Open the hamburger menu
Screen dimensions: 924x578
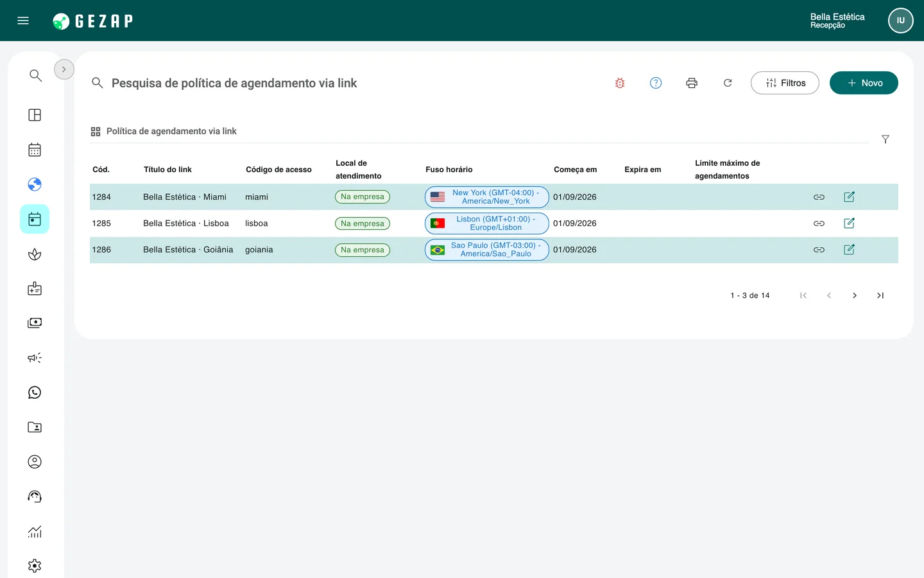pos(23,21)
